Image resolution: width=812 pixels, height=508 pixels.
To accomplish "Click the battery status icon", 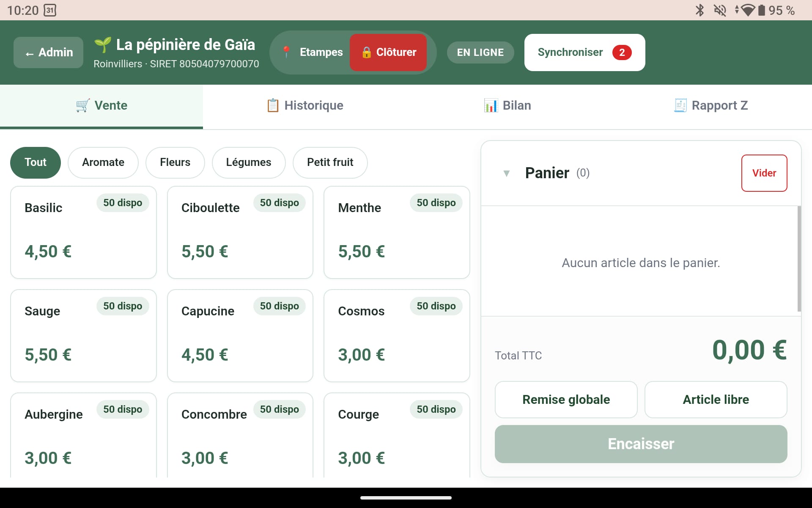I will coord(761,10).
